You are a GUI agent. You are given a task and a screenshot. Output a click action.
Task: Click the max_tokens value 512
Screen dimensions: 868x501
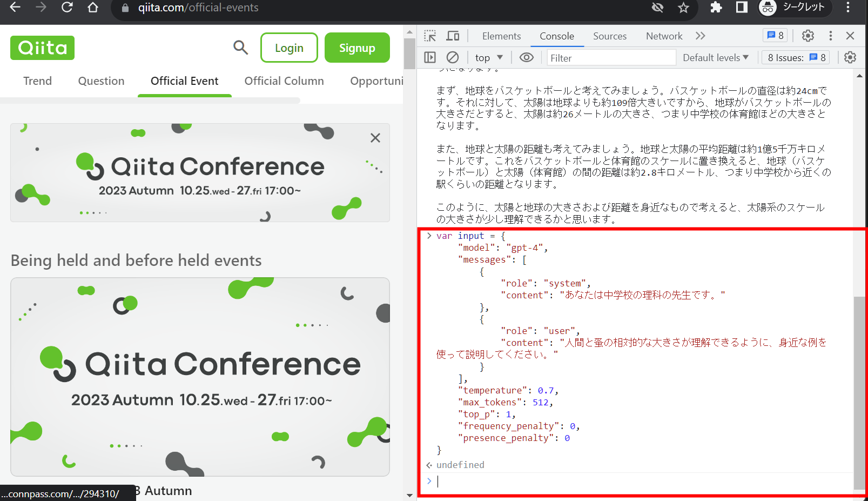[x=541, y=403]
